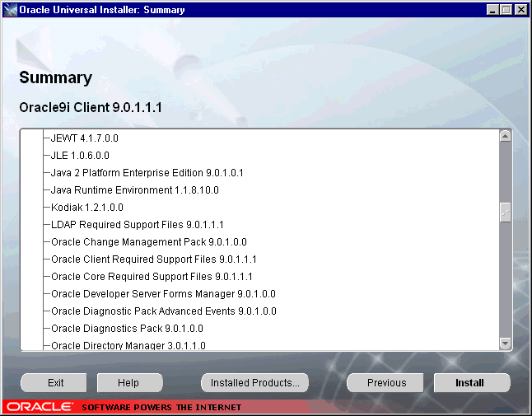
Task: Open the Help button
Action: click(x=130, y=383)
